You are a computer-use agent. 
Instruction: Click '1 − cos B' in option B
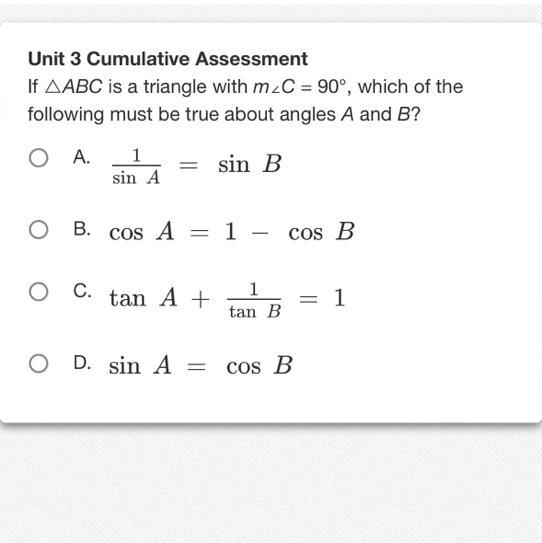point(289,231)
